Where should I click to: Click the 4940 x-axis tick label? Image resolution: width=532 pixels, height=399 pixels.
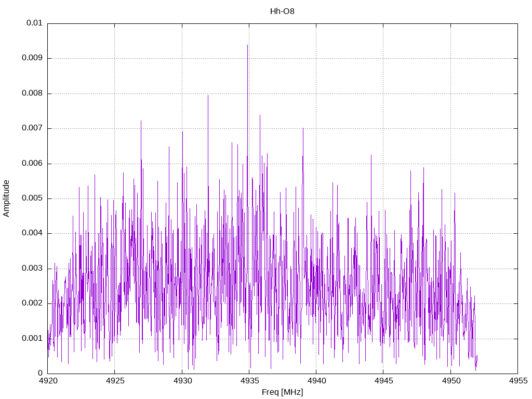[317, 381]
